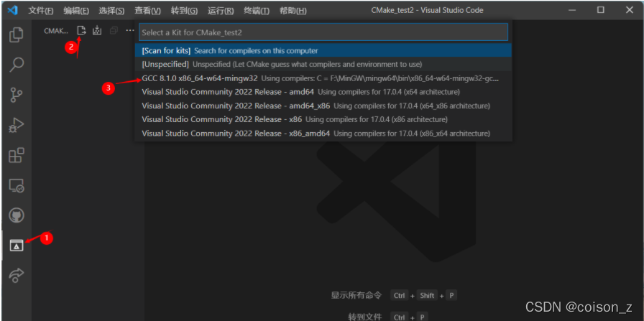
Task: Open the 运行(R) menu
Action: pos(221,11)
